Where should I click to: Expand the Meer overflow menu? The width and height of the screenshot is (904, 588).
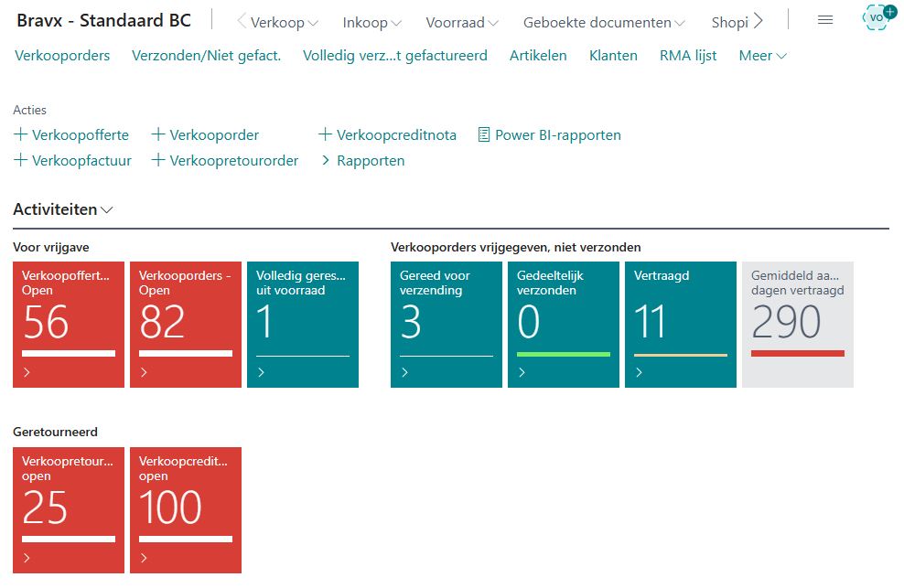762,56
